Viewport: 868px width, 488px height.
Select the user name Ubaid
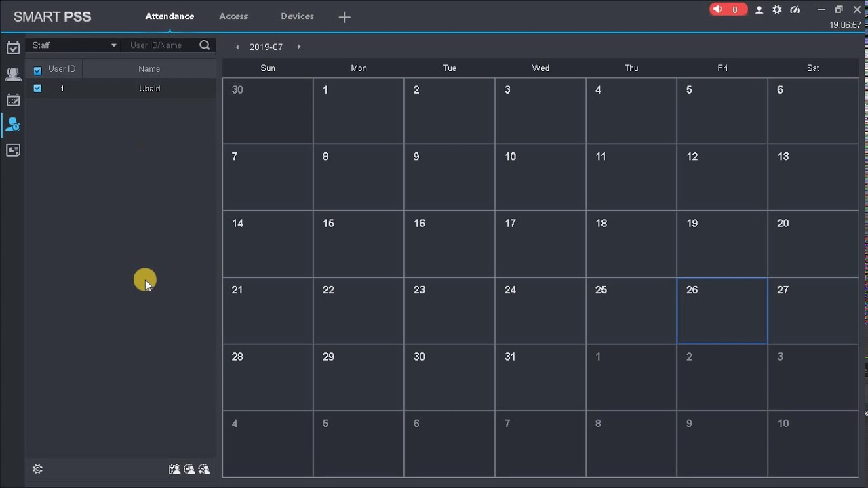pos(150,89)
